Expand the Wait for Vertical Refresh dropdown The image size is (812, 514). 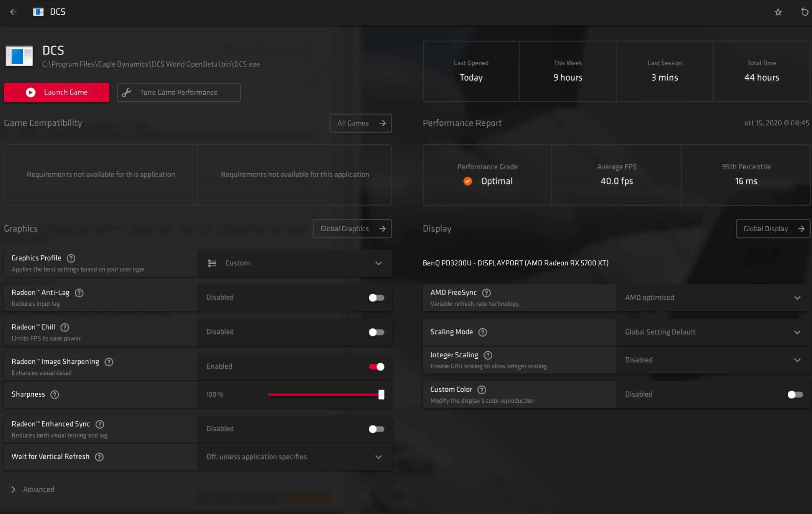(295, 457)
